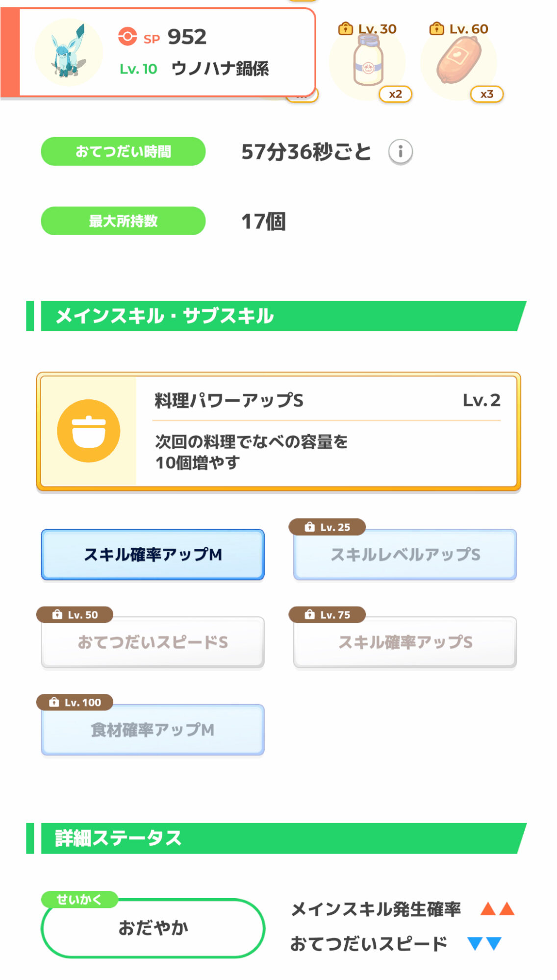Image resolution: width=557 pixels, height=980 pixels.
Task: Tap the orange up arrows for main skill
Action: point(497,909)
